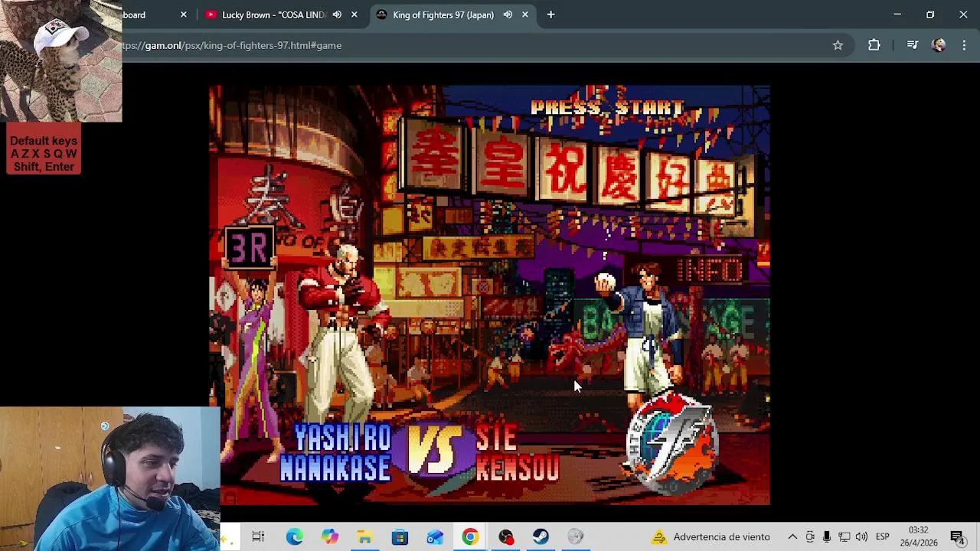The width and height of the screenshot is (980, 551).
Task: Click the address bar URL gam.onl
Action: (x=231, y=45)
